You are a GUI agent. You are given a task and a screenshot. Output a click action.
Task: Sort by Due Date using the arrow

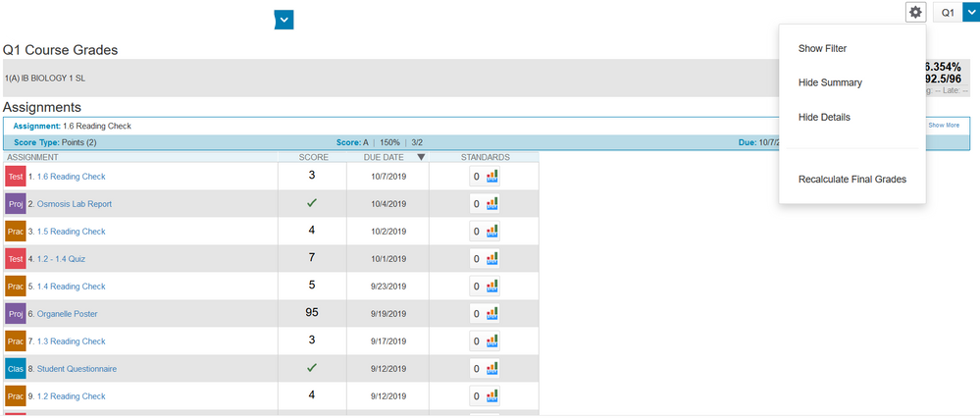(x=421, y=157)
